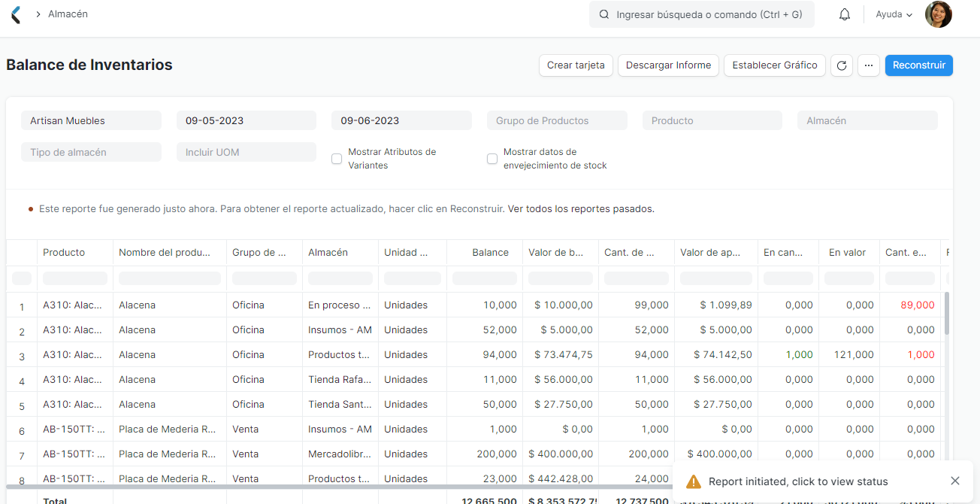Screen dimensions: 980x504
Task: Click the Reconstruir button
Action: 919,65
